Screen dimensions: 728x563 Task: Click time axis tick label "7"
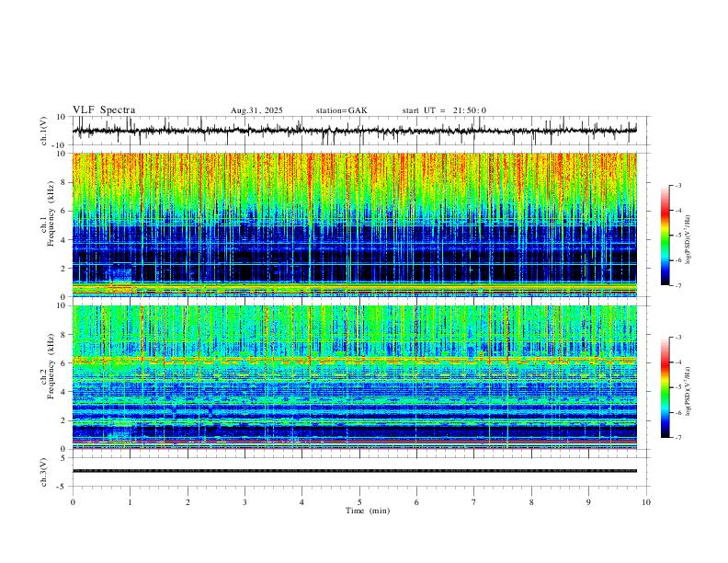pos(474,502)
